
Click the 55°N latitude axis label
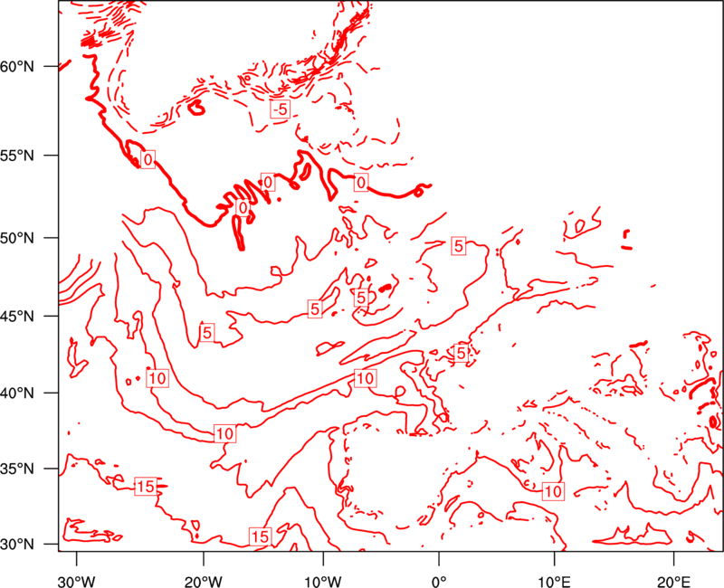(17, 156)
